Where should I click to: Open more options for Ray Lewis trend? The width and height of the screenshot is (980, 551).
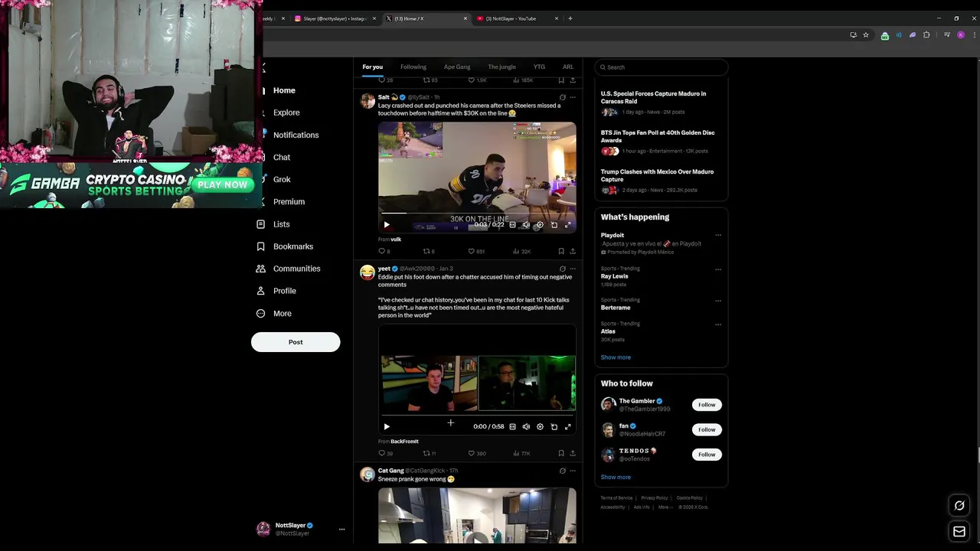click(718, 269)
